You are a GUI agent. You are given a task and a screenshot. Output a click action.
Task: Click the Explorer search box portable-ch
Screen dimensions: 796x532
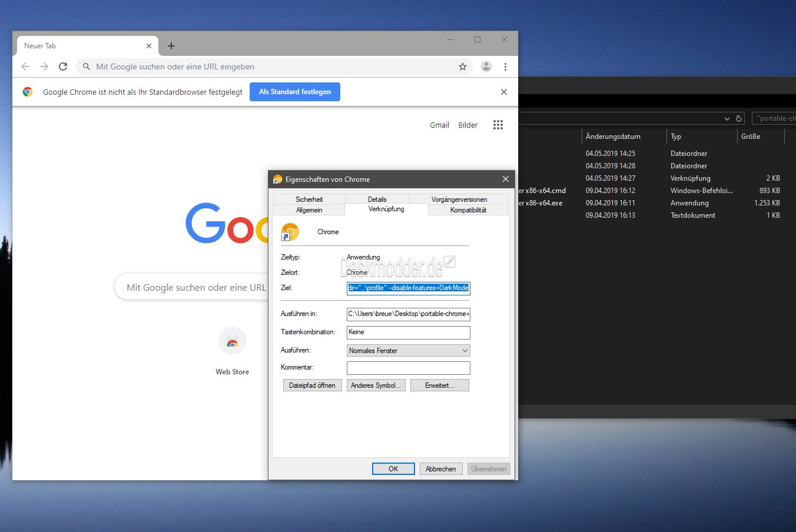774,118
